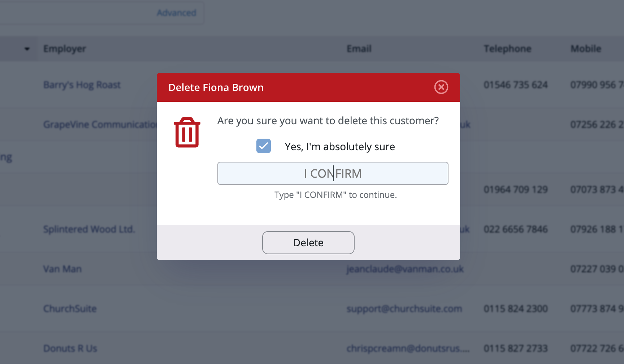Click the "Delete Fiona Brown" dialog title
The width and height of the screenshot is (624, 364).
(x=216, y=87)
